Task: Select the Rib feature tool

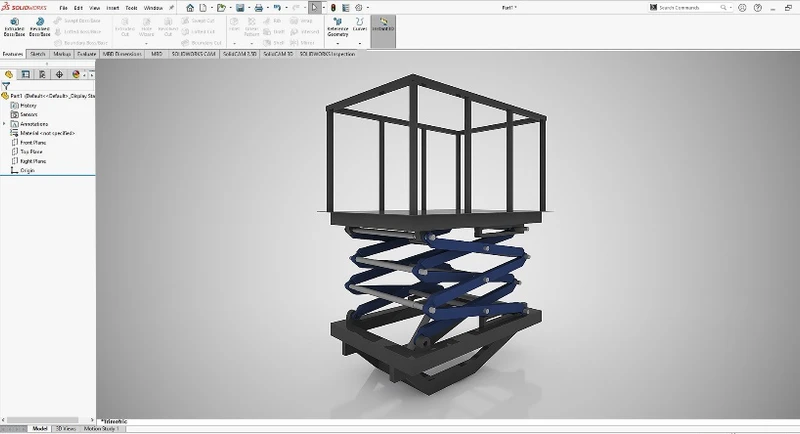Action: pos(272,20)
